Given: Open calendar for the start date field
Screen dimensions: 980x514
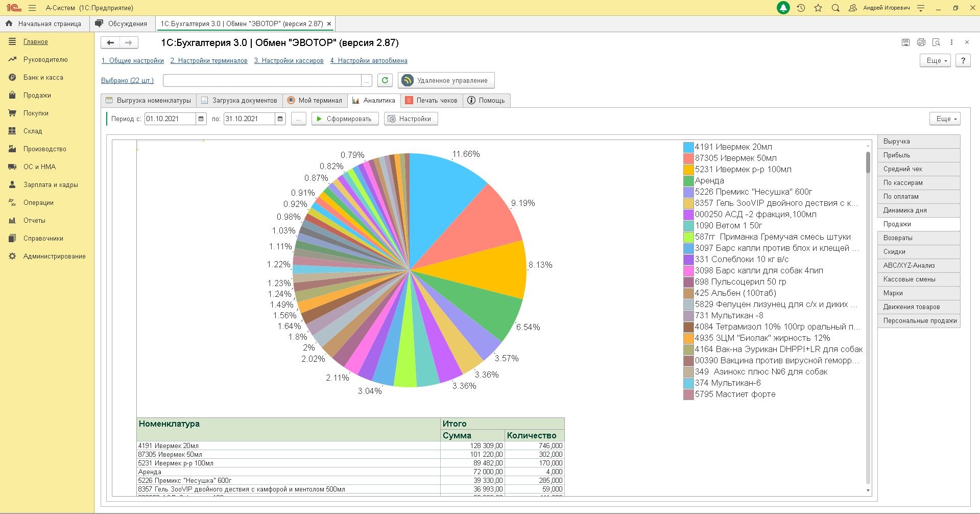Looking at the screenshot, I should pos(201,119).
